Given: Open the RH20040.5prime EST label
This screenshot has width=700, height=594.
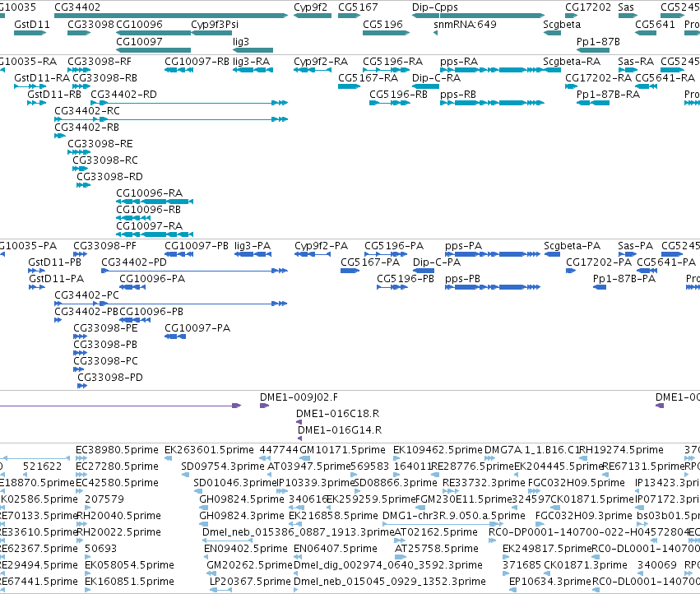Looking at the screenshot, I should click(118, 516).
